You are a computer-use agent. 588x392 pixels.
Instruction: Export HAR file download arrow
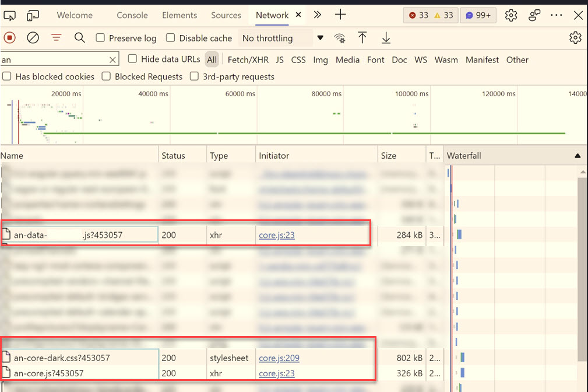[386, 37]
